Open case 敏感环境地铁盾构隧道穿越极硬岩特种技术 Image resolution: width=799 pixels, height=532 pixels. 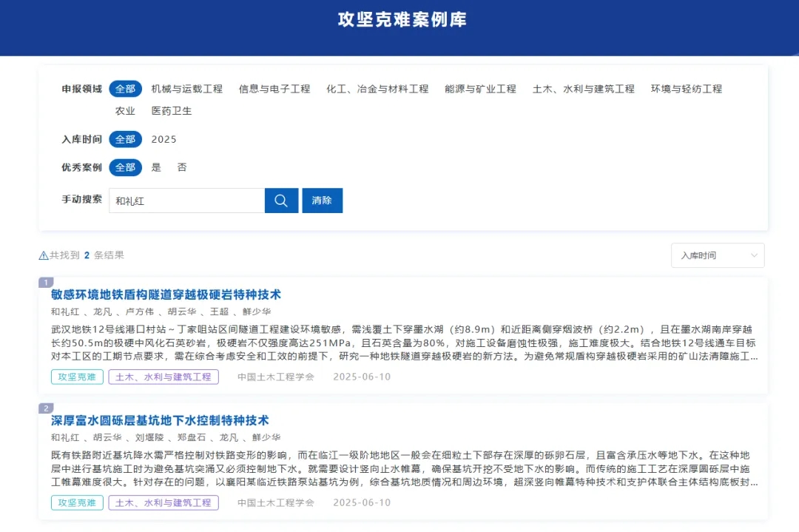tap(166, 294)
